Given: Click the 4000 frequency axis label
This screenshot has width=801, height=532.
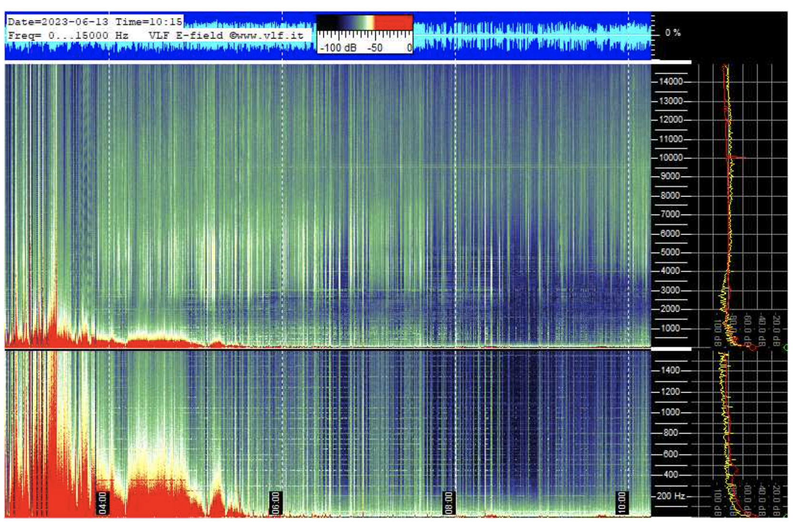Looking at the screenshot, I should 671,271.
